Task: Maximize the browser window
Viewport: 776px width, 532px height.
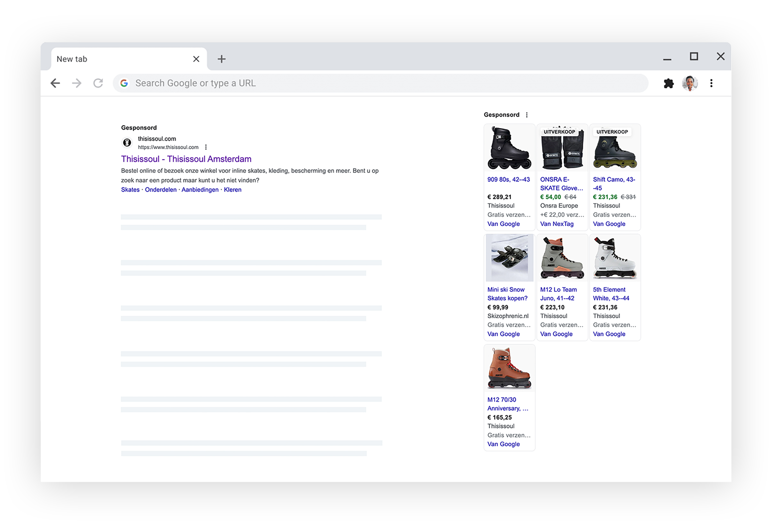Action: tap(694, 57)
